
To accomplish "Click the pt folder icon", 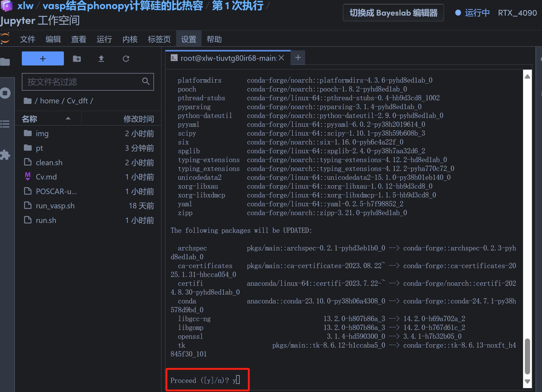I will pyautogui.click(x=28, y=148).
